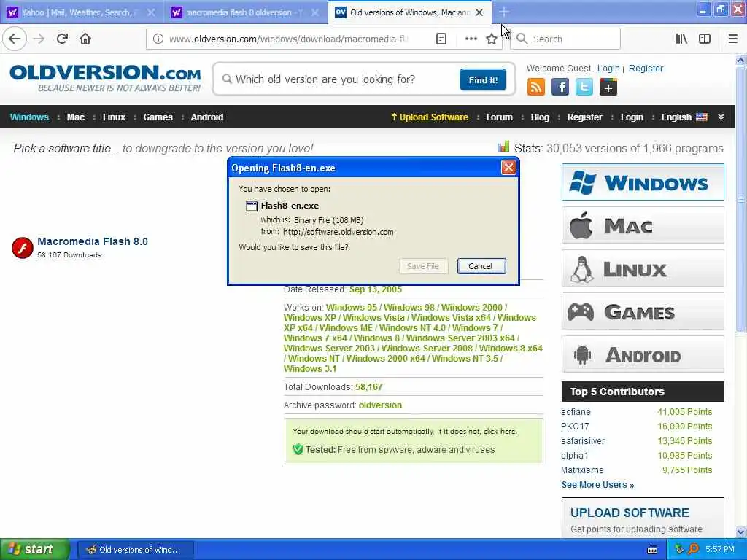Click the large Games platform banner

click(643, 311)
